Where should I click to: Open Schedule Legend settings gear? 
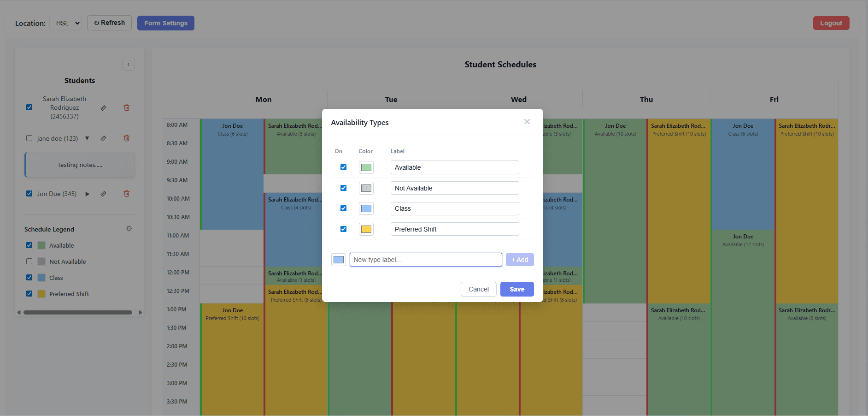[129, 229]
